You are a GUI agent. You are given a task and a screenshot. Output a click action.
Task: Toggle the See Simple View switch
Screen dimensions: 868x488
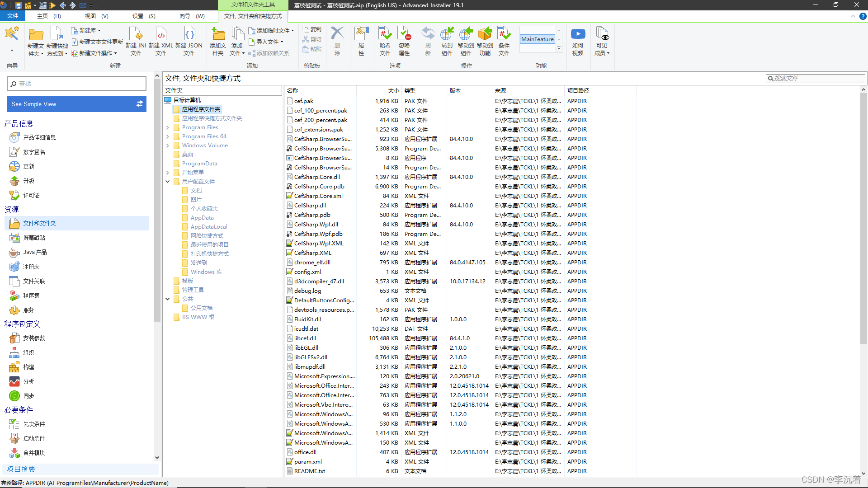click(x=140, y=104)
